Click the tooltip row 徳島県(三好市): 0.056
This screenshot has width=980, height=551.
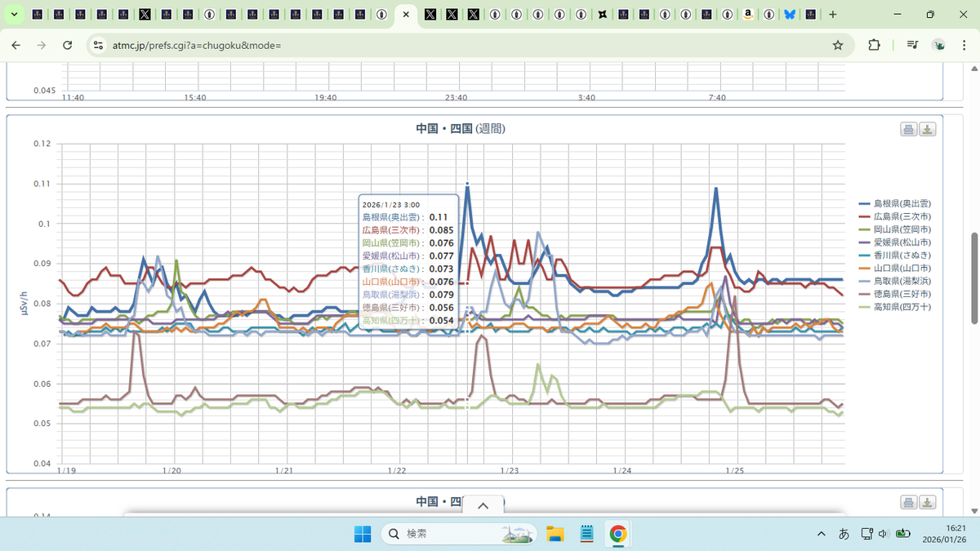(408, 308)
